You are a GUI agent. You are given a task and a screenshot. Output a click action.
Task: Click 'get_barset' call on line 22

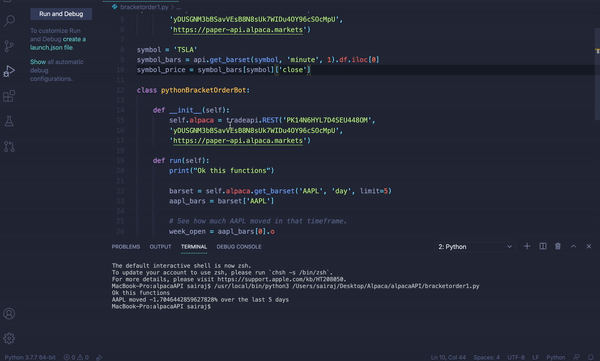pyautogui.click(x=274, y=191)
